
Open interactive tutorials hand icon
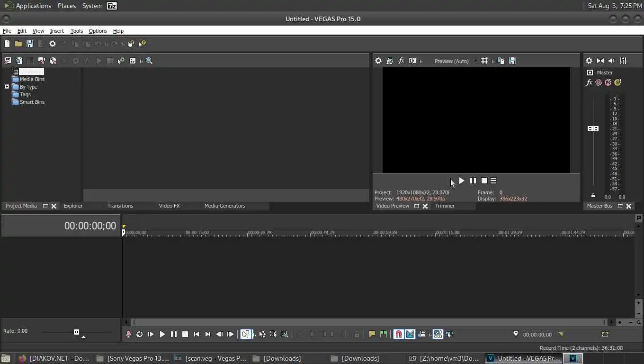coord(131,44)
